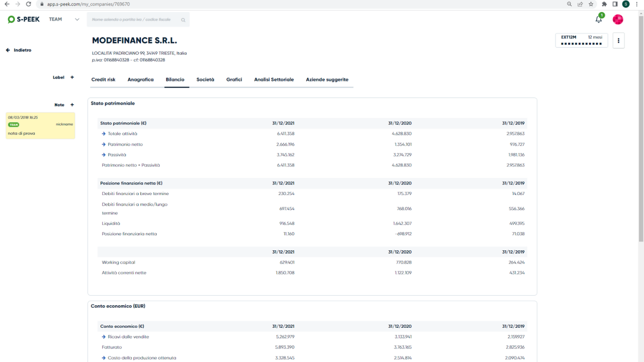The height and width of the screenshot is (362, 644).
Task: Expand the Patrimonio netto row arrow
Action: pos(104,144)
